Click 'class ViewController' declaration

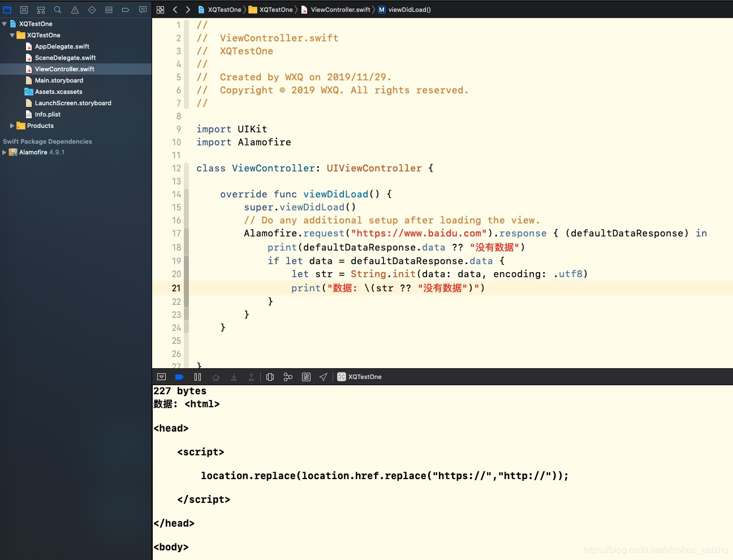(x=315, y=168)
